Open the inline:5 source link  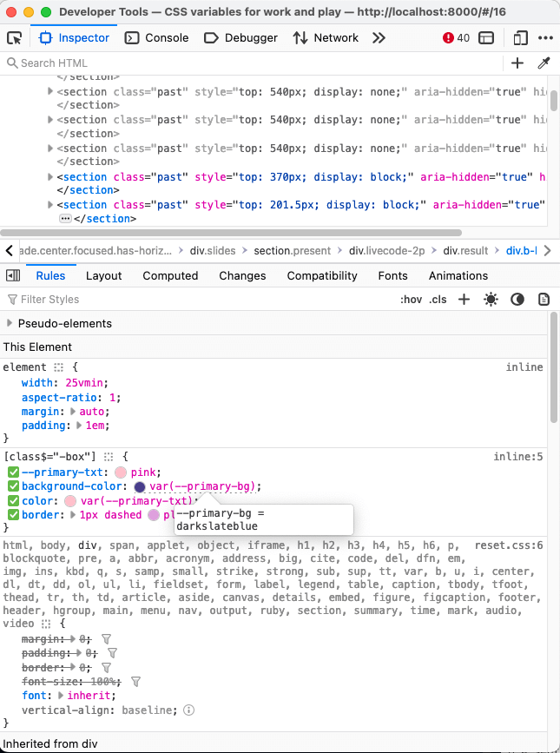click(x=518, y=457)
